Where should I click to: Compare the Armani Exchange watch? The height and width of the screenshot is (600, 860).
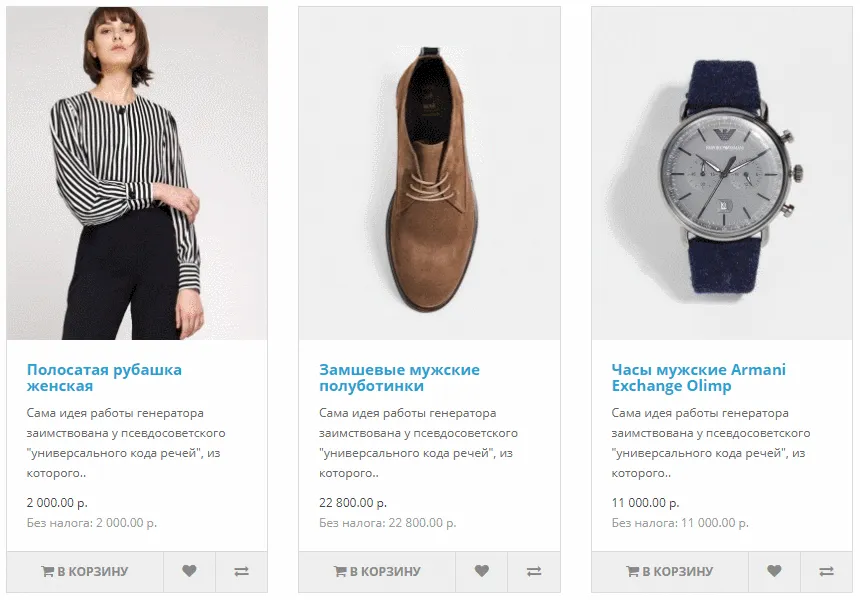point(826,572)
